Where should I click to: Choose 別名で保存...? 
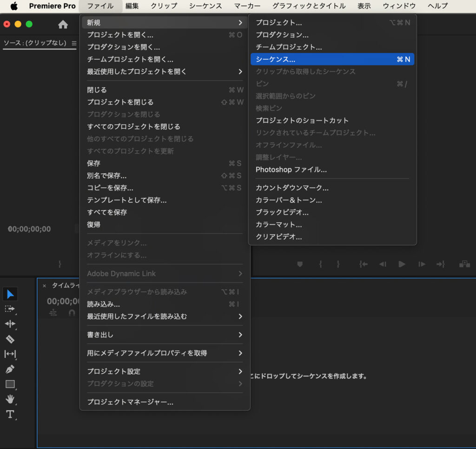tap(165, 176)
